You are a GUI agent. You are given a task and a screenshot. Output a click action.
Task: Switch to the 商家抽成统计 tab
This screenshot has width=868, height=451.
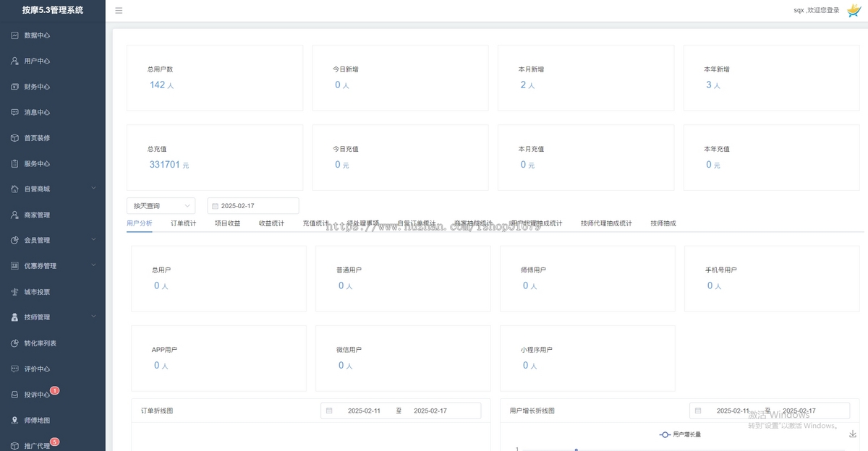pos(473,223)
